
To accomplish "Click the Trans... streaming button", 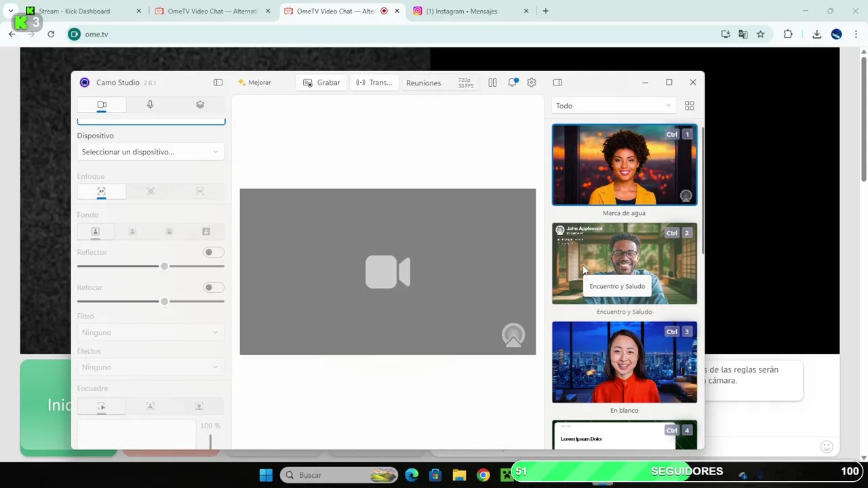I will (374, 83).
